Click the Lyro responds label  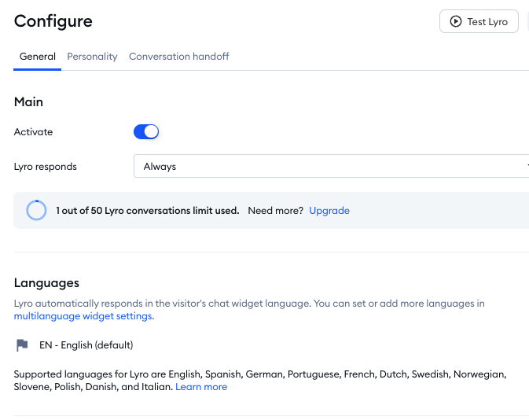pyautogui.click(x=46, y=167)
